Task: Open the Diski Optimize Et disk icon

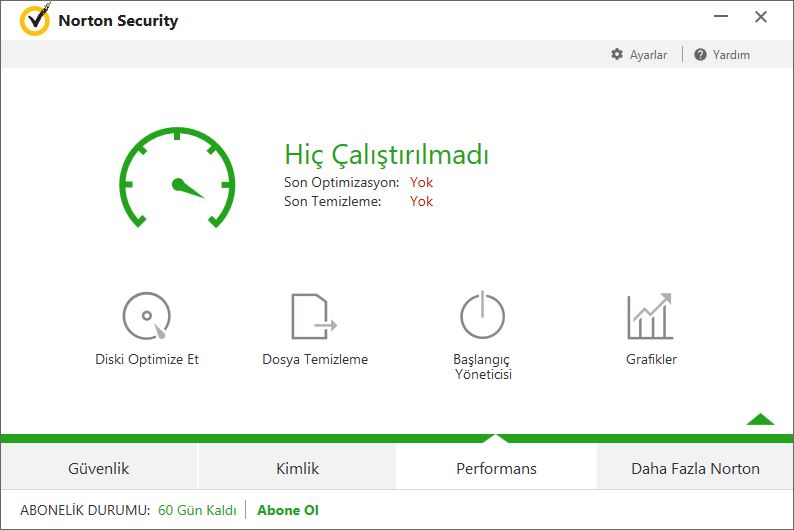Action: pos(147,316)
